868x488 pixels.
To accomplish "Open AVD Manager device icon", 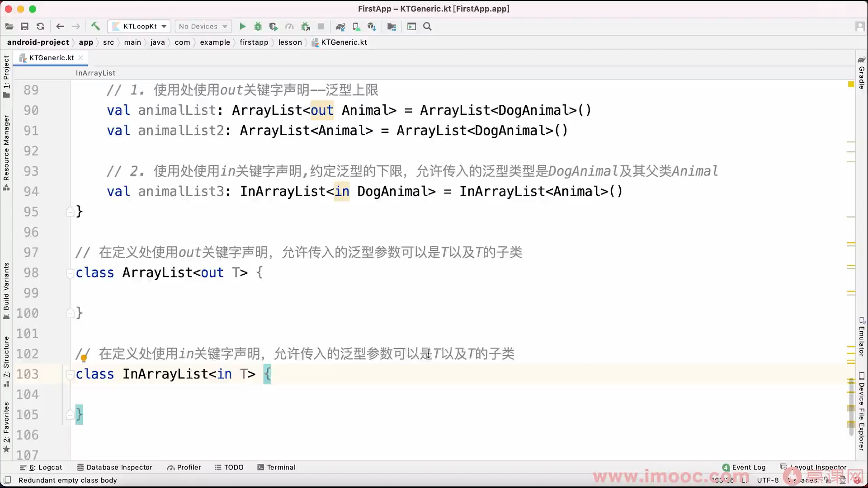I will click(356, 27).
